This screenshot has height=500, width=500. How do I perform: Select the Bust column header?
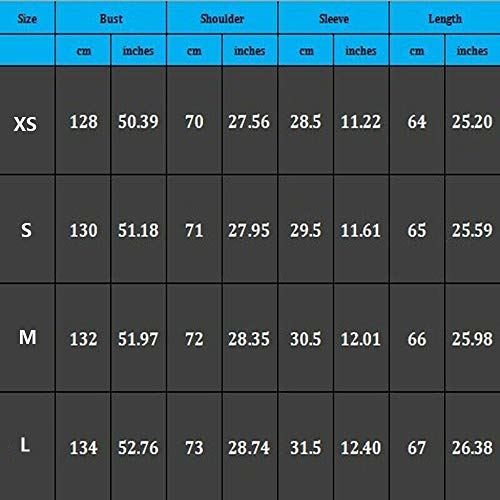click(x=111, y=19)
